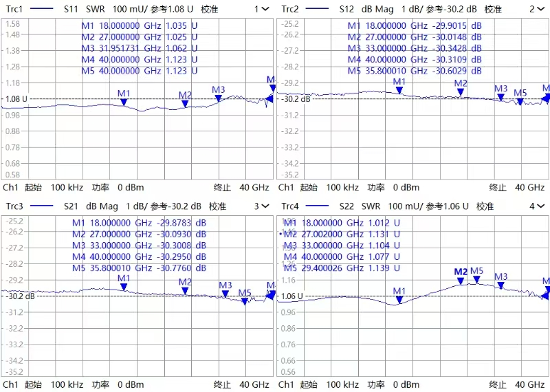Select marker M3 triangle on the S11 trace

tap(219, 98)
